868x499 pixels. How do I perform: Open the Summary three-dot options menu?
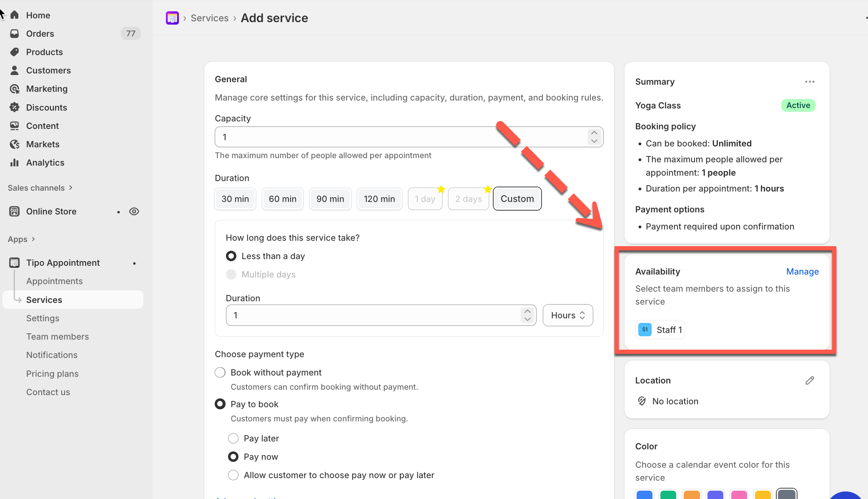[810, 82]
